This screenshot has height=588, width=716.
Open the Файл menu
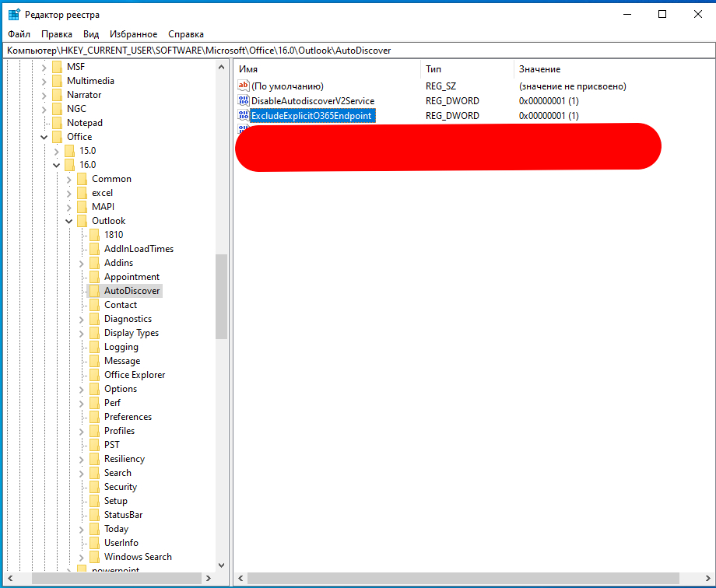(x=19, y=34)
